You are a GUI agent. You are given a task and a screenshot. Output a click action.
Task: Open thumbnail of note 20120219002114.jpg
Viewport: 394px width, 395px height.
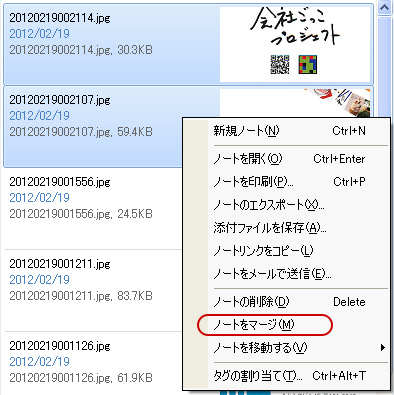(295, 44)
